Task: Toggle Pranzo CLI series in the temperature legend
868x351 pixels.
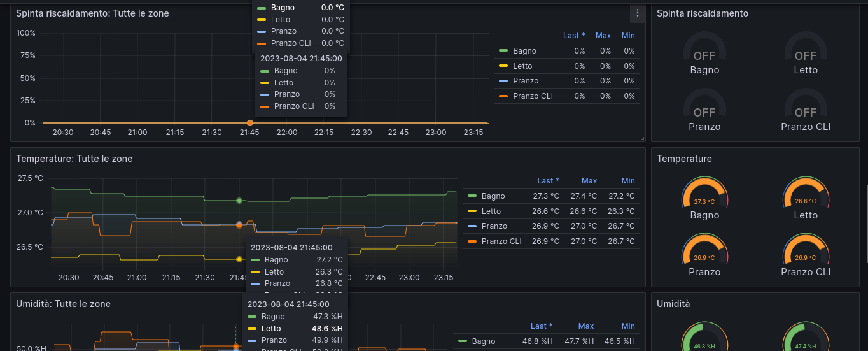Action: click(501, 241)
